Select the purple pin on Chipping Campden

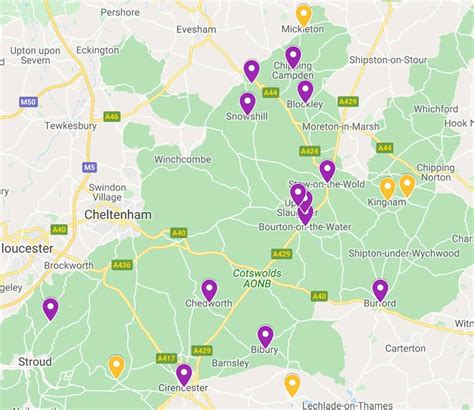(x=293, y=57)
